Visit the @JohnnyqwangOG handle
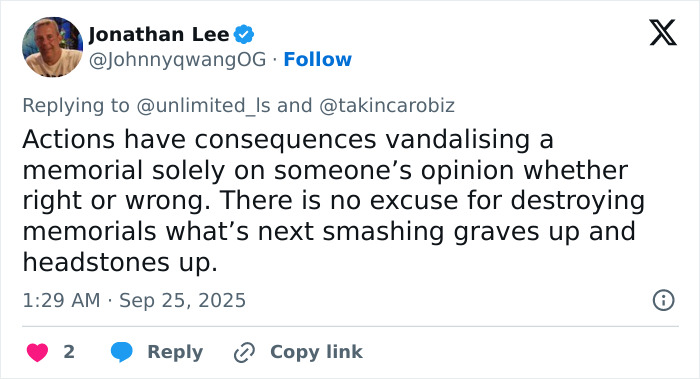Viewport: 700px width, 379px height. [177, 59]
